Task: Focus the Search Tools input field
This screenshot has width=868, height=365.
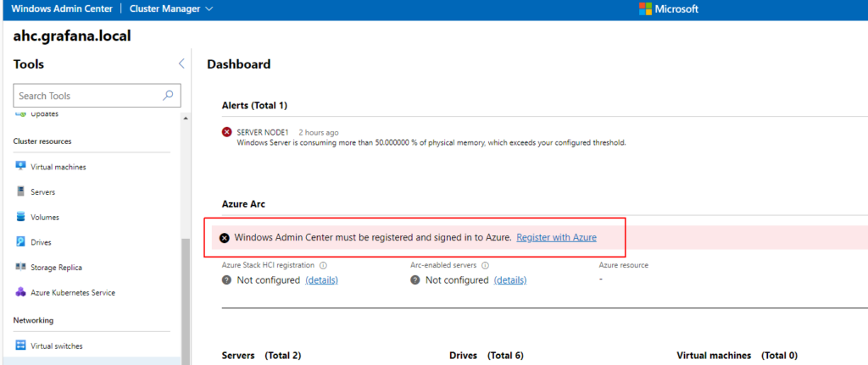Action: click(x=88, y=96)
